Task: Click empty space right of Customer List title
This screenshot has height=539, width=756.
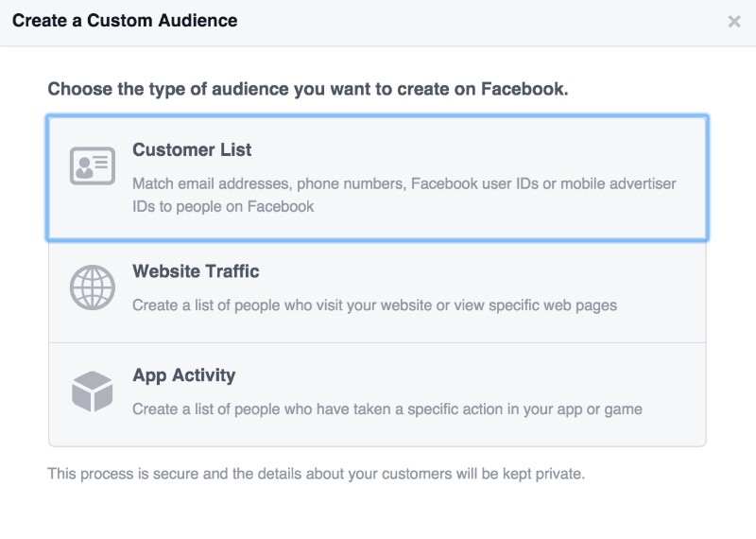Action: tap(472, 150)
